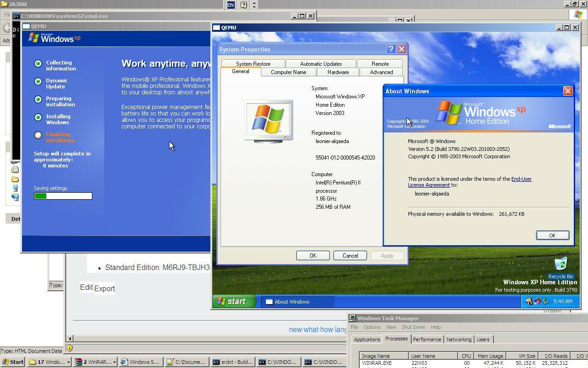The height and width of the screenshot is (368, 588).
Task: Click the Saving settings progress bar
Action: click(63, 195)
